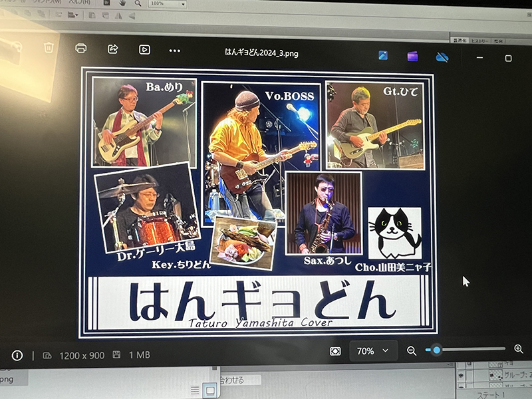The image size is (532, 399).
Task: Open the three-dots more options menu
Action: (x=175, y=51)
